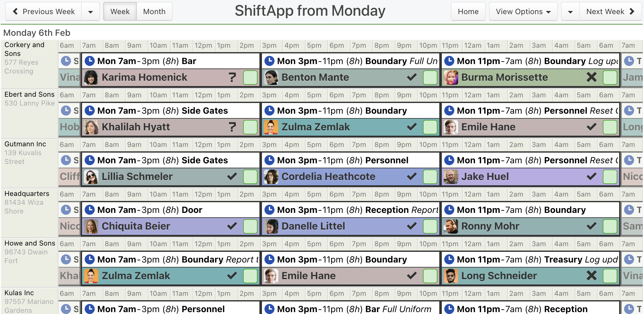Tick the green checkbox on Cordelia Heathcote's shift

coord(430,177)
